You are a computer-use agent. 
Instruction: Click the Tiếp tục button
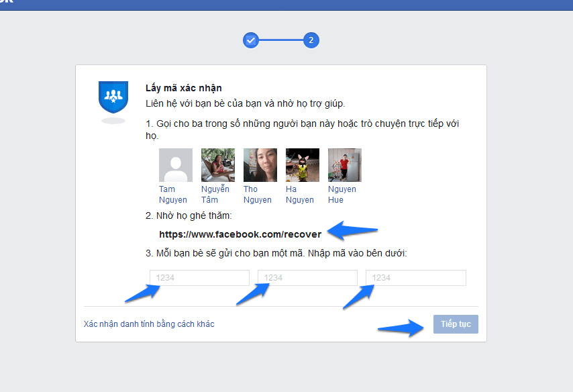456,324
